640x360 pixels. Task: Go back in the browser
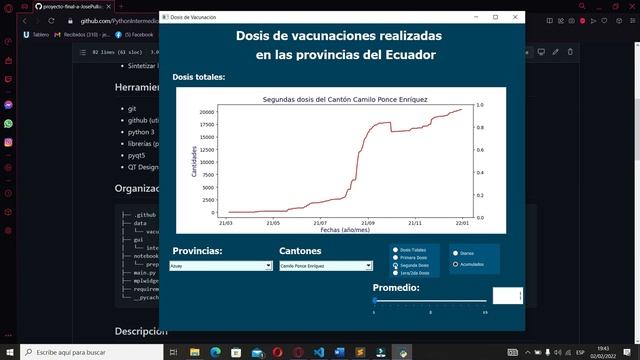point(25,21)
